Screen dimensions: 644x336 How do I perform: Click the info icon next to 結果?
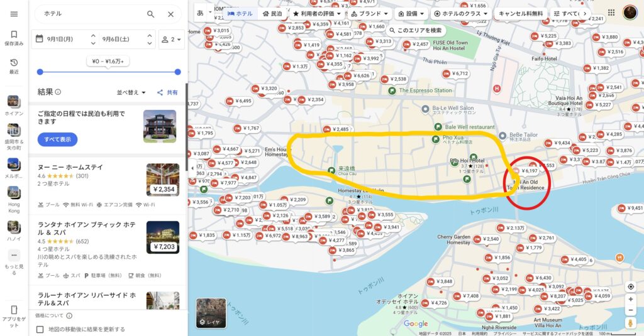58,92
